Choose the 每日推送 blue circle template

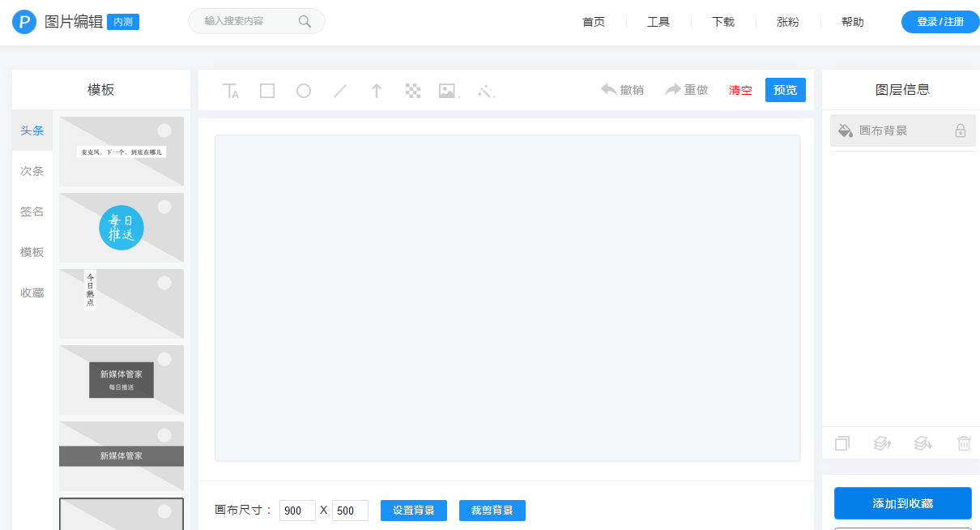pyautogui.click(x=121, y=228)
